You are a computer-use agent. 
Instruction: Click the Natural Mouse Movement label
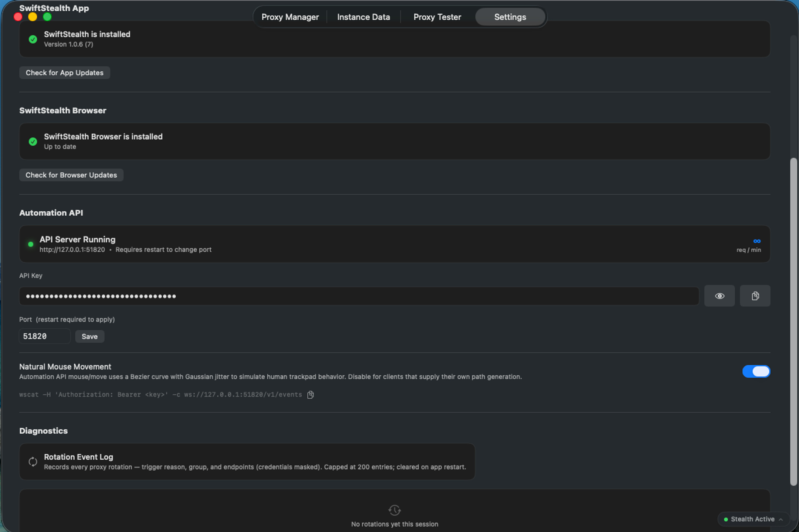[65, 367]
